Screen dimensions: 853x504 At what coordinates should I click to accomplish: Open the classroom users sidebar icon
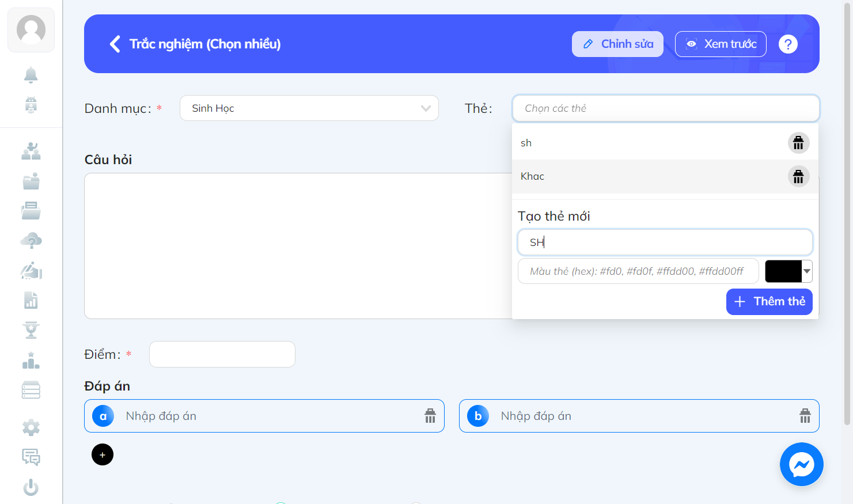[x=31, y=151]
